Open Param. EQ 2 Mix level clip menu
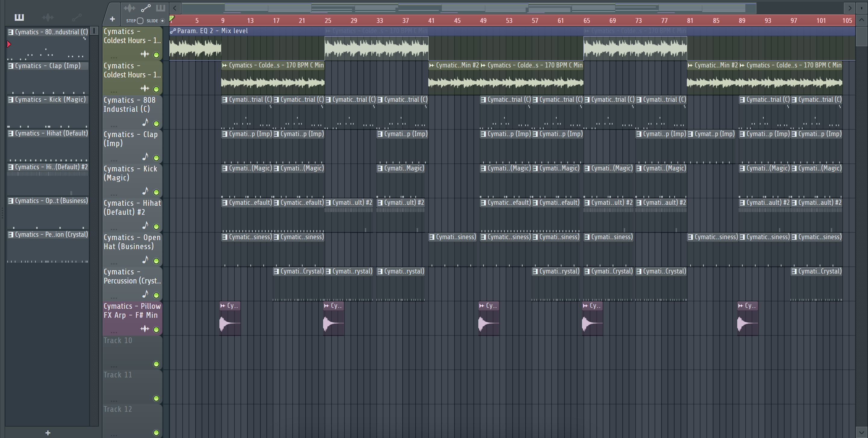Screen dimensions: 868x438 173,31
